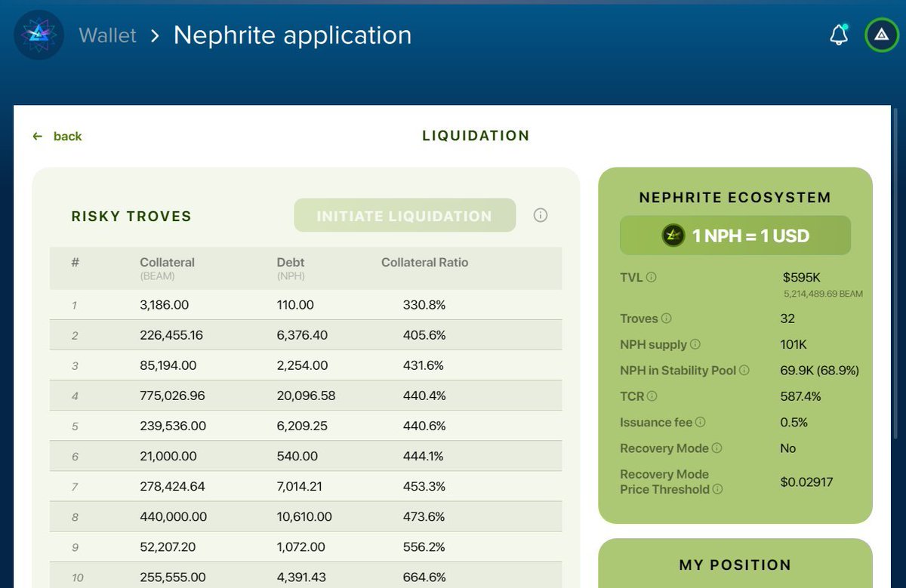Click the TCR value 587.4%
The width and height of the screenshot is (906, 588).
click(800, 396)
